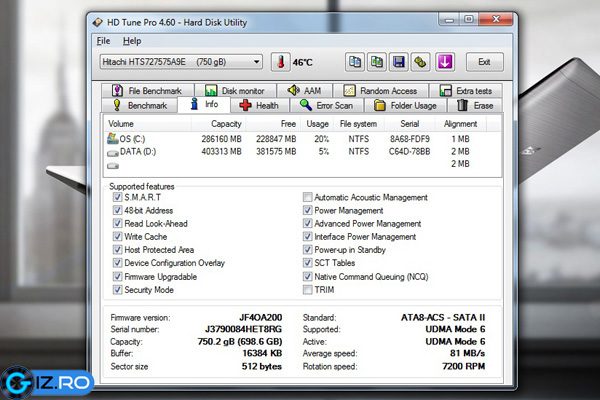Open the Help menu
The width and height of the screenshot is (600, 400).
tap(132, 41)
